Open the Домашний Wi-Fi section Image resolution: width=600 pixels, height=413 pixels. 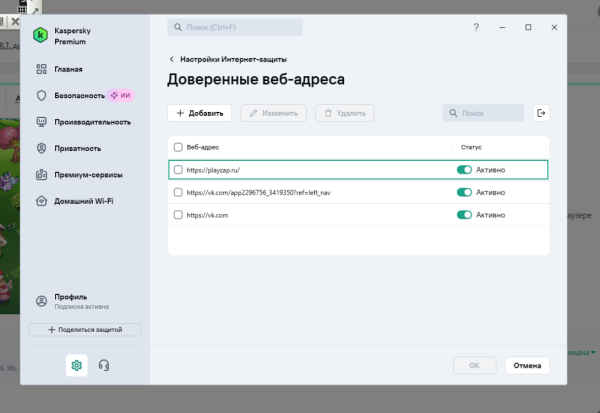coord(83,201)
